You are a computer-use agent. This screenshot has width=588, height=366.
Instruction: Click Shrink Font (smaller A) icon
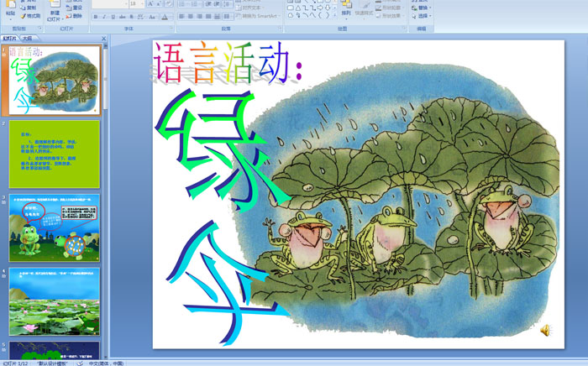[x=159, y=4]
